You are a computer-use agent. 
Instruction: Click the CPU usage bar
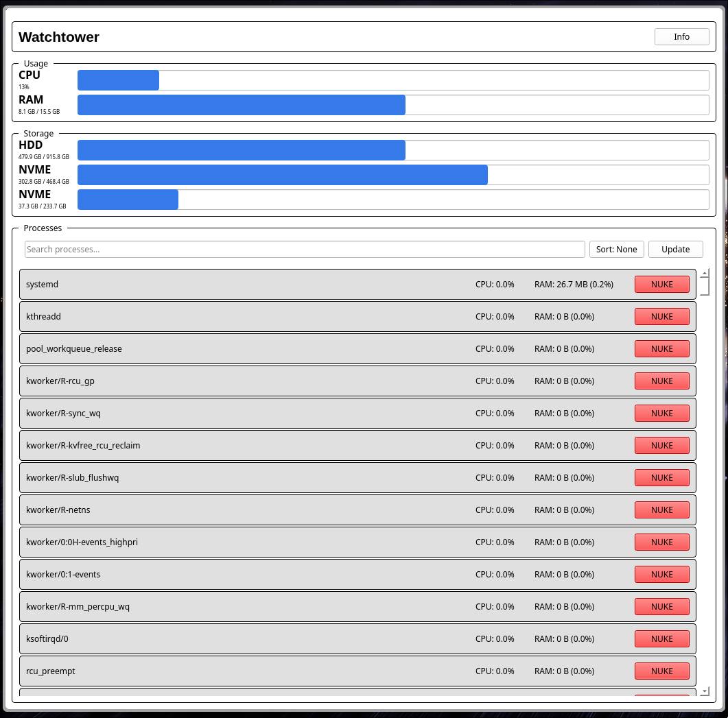(392, 80)
